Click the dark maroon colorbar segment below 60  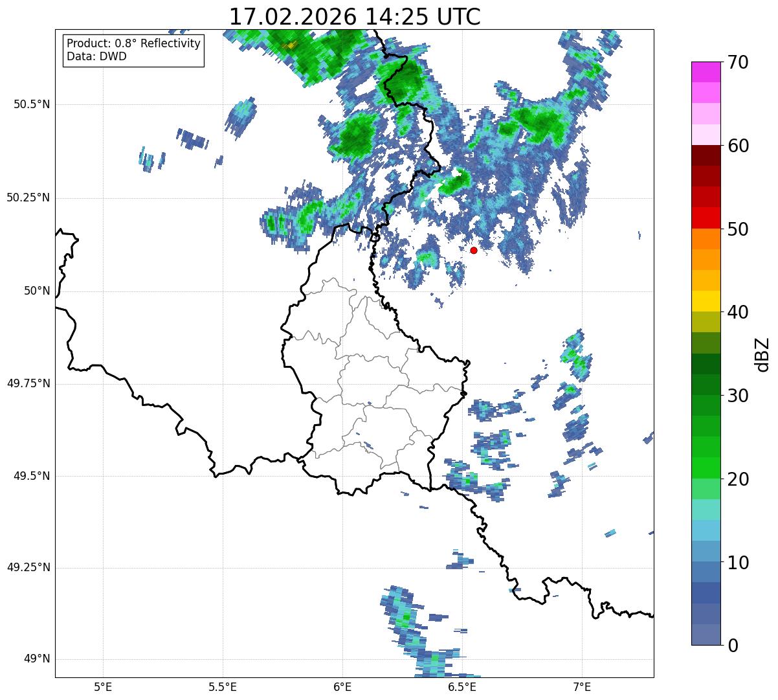[x=706, y=155]
